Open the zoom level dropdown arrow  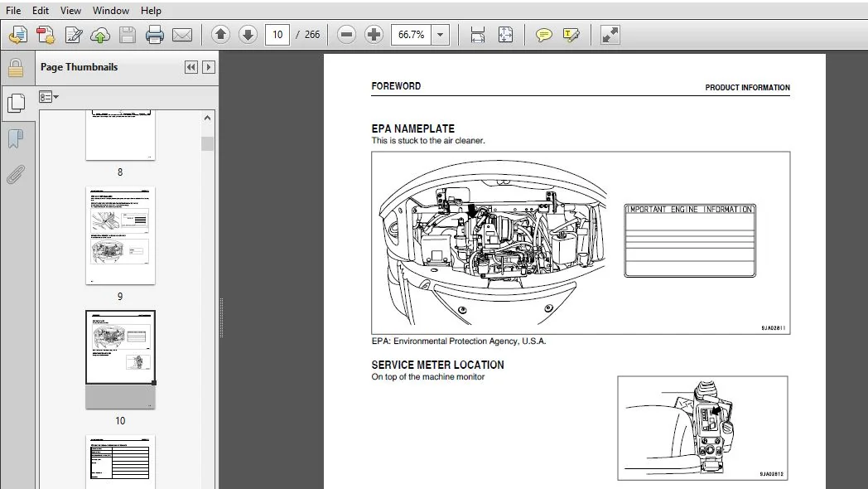pyautogui.click(x=440, y=35)
